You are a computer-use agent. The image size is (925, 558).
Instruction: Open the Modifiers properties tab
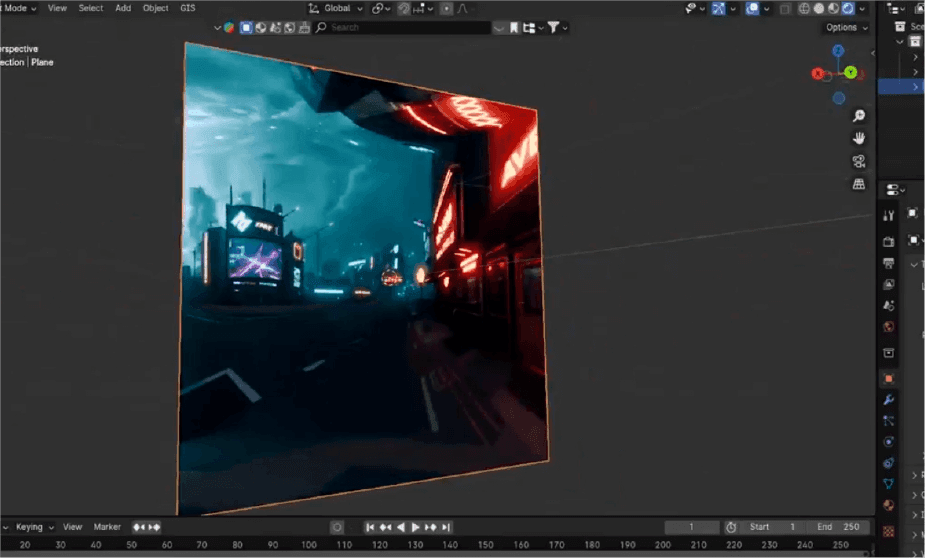tap(888, 400)
